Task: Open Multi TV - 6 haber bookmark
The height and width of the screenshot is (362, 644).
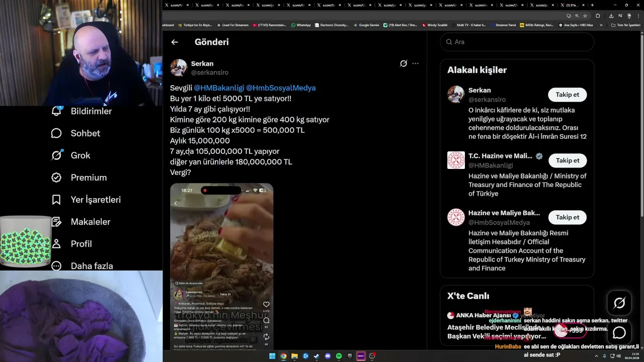Action: tap(468, 25)
